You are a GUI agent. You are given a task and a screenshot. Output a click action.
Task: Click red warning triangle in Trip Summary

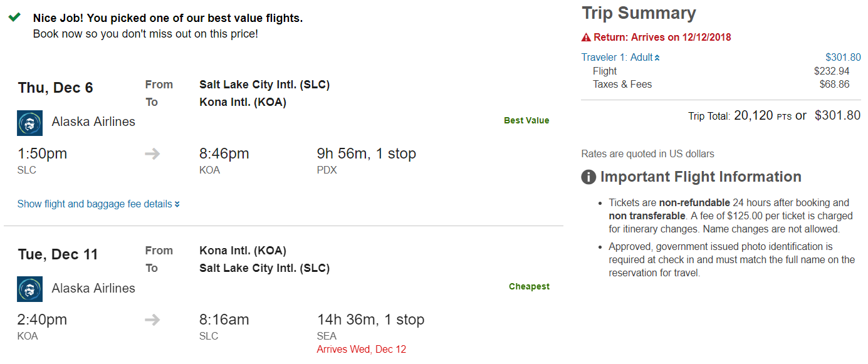(x=586, y=38)
